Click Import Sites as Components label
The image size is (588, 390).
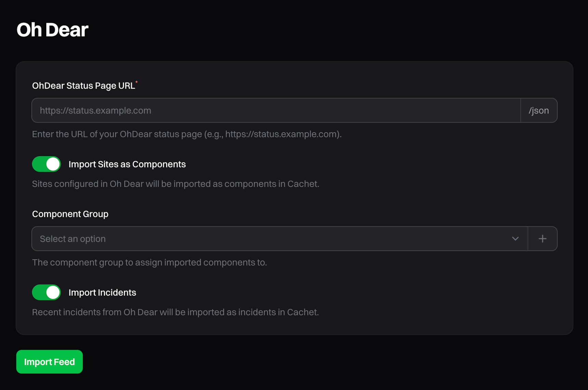[127, 164]
